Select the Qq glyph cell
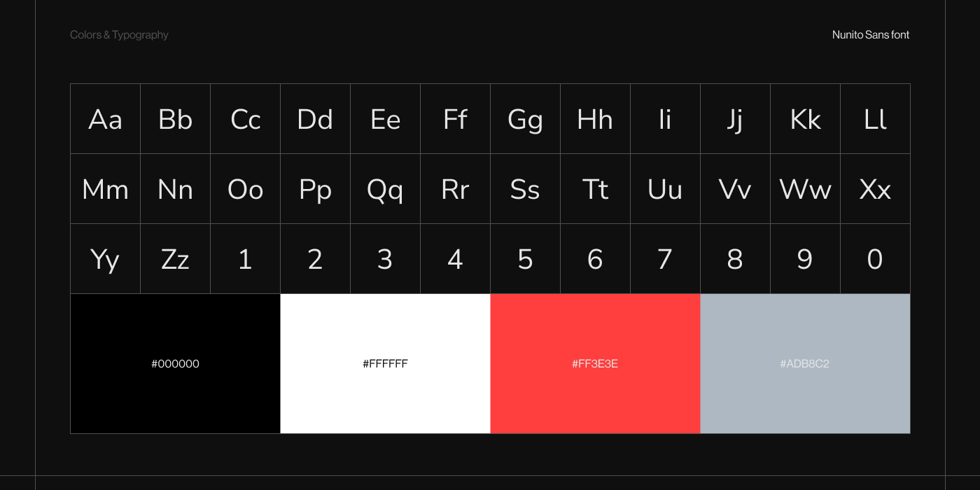The image size is (980, 490). 385,189
